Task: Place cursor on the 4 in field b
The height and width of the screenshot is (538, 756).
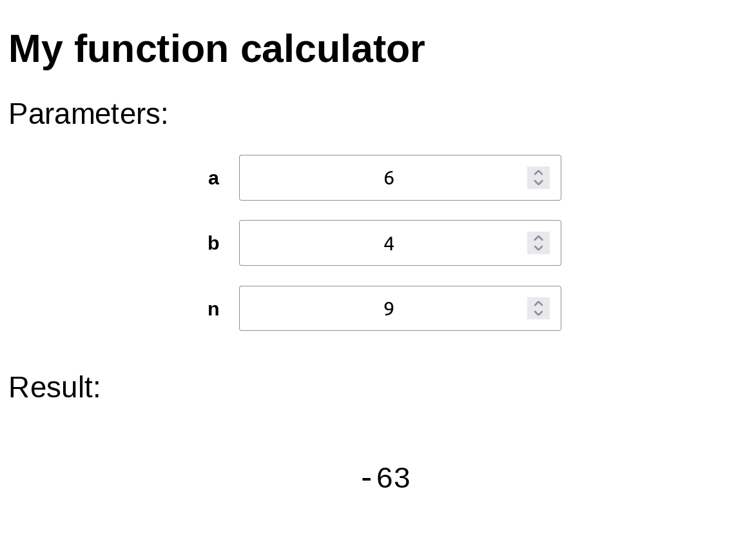Action: pyautogui.click(x=389, y=243)
